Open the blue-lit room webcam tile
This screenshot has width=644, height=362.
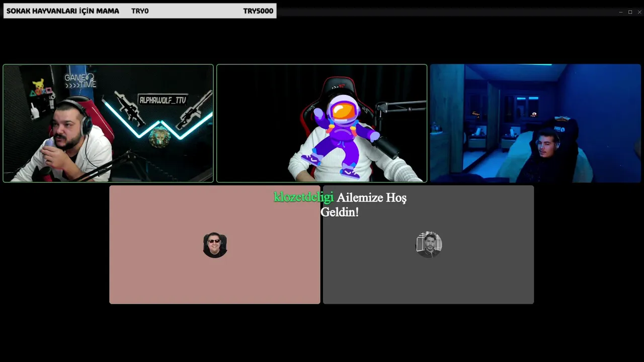point(535,123)
